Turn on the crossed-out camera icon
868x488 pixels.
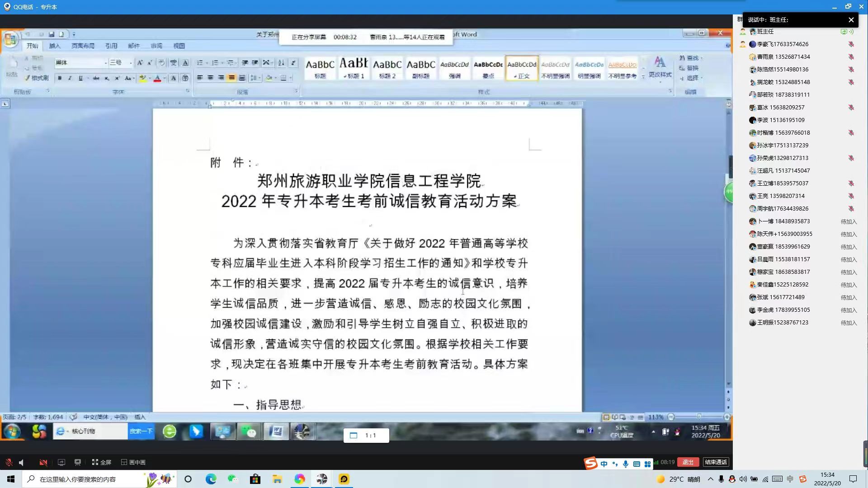pos(43,462)
